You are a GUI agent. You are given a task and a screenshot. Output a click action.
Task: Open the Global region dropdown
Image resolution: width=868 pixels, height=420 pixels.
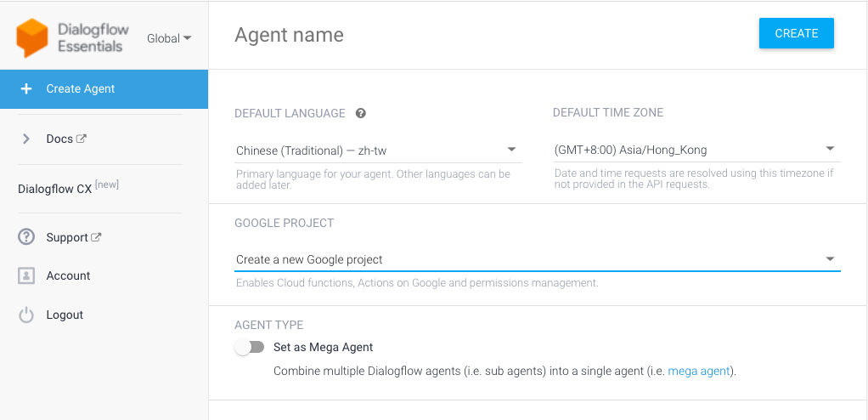point(169,38)
